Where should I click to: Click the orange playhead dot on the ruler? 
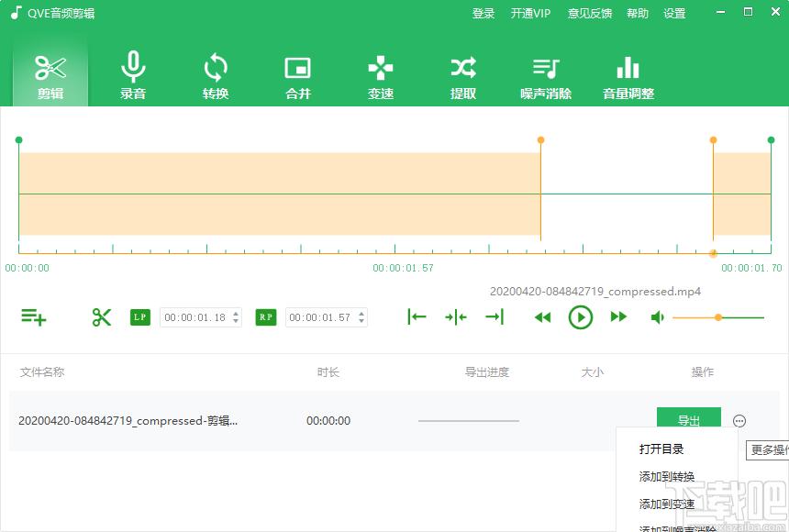tap(713, 253)
